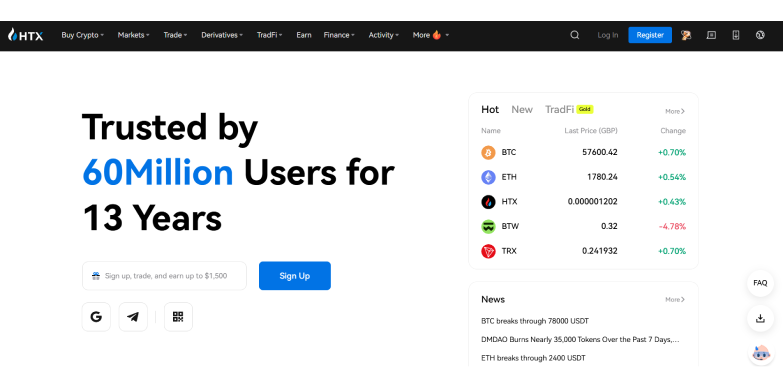Click the HTX token icon in list

pyautogui.click(x=488, y=202)
